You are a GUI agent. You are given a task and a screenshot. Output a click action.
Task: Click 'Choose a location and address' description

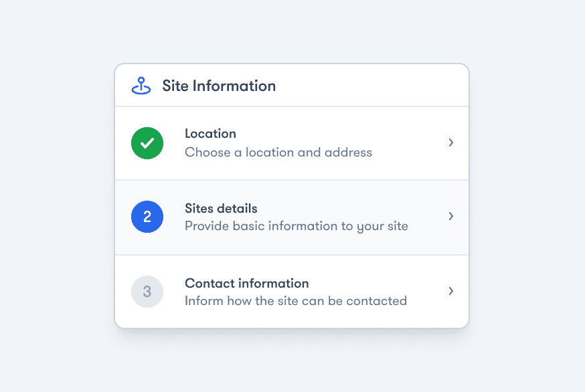point(278,152)
